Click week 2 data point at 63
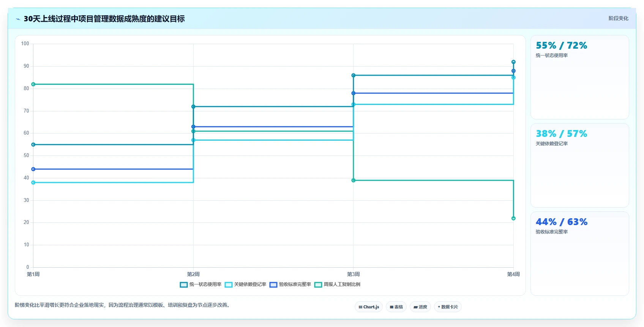644x327 pixels. (193, 127)
